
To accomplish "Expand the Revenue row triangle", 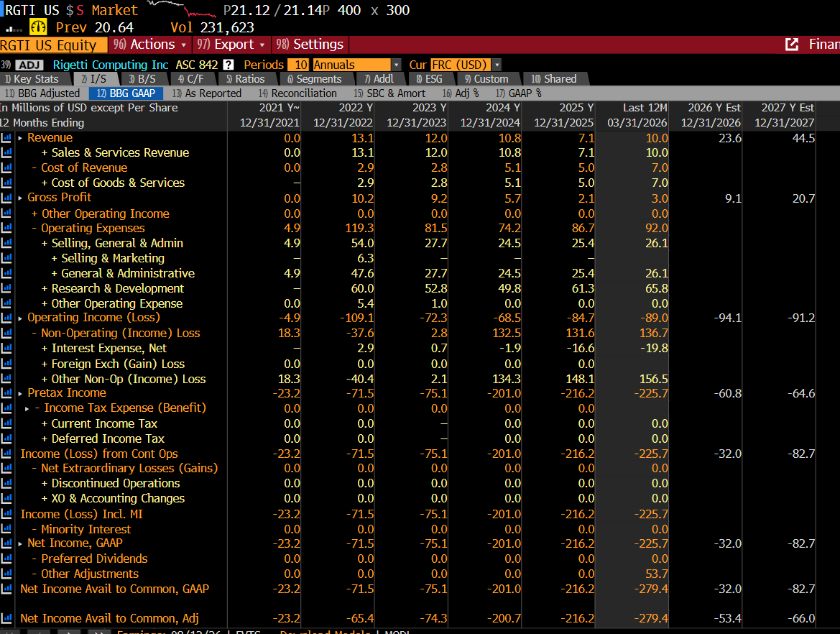I will point(20,138).
